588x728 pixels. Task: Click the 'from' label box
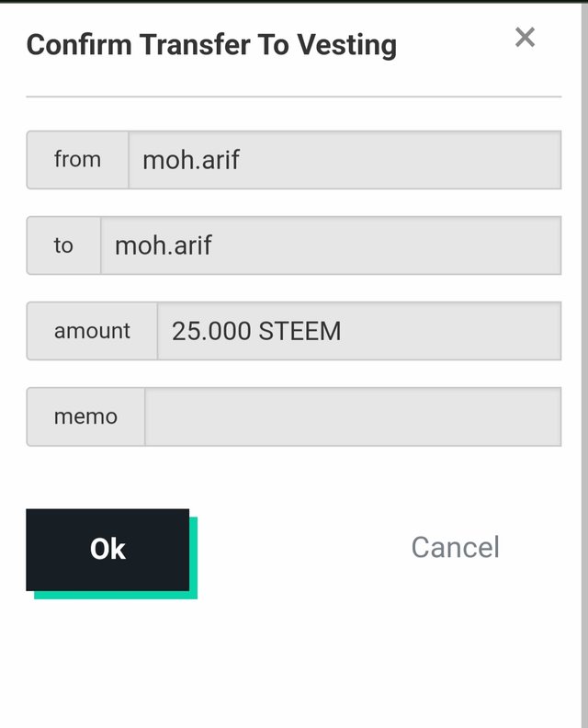[77, 160]
